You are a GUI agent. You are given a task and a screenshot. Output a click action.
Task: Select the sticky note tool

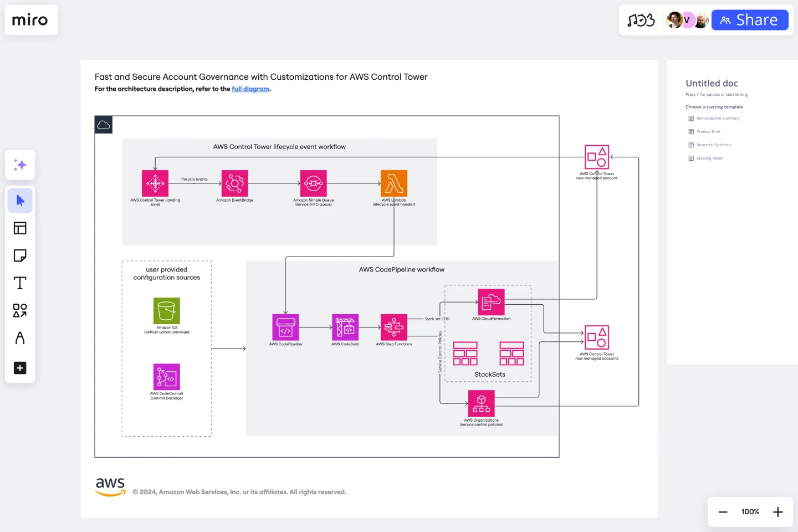20,255
